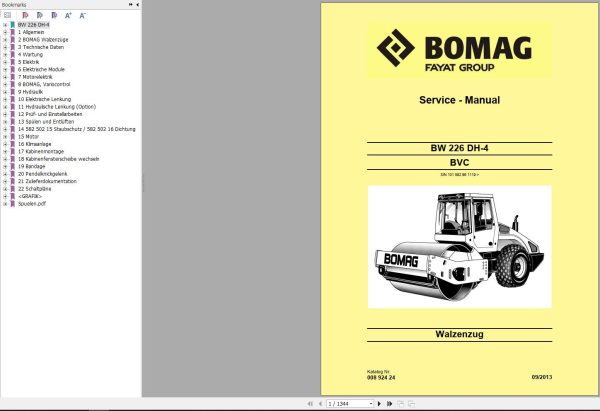Open the 19 Bandage bookmark
600x411 pixels.
pos(32,166)
